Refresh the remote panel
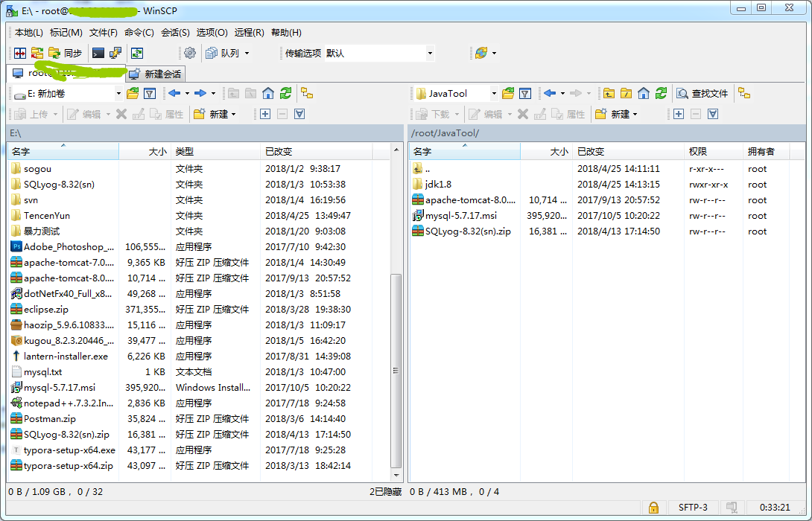The image size is (812, 521). pyautogui.click(x=661, y=94)
